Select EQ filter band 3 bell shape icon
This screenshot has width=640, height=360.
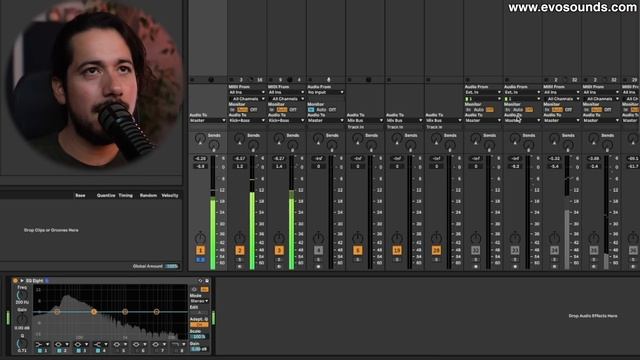[77, 344]
